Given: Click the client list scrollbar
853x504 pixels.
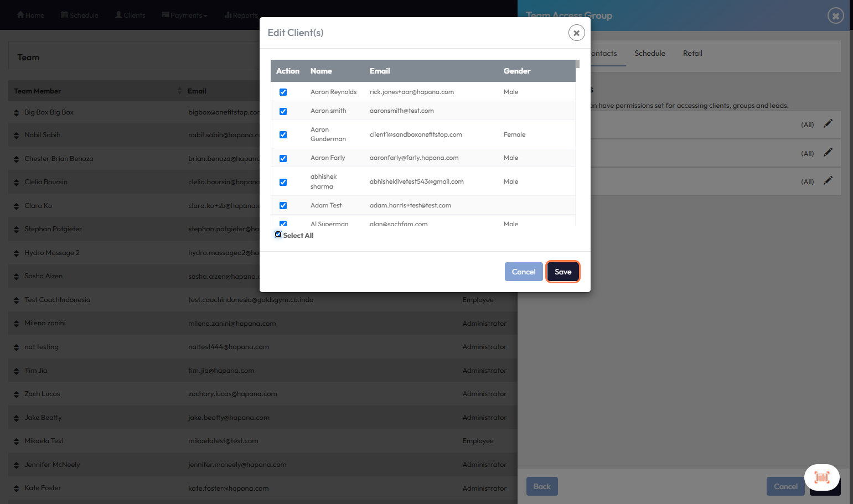Looking at the screenshot, I should pos(578,64).
